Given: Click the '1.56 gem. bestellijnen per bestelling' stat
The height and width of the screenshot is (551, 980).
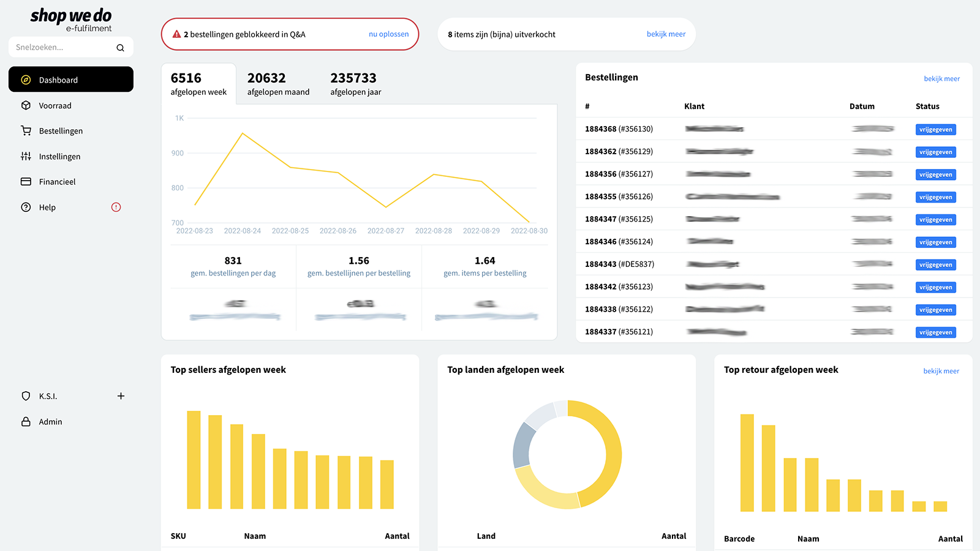Looking at the screenshot, I should (x=359, y=266).
